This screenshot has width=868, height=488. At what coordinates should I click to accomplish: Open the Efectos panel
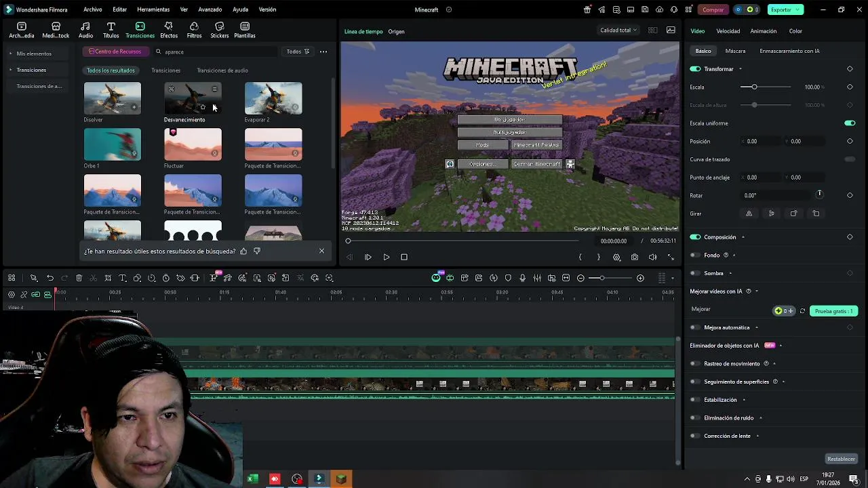[x=169, y=30]
